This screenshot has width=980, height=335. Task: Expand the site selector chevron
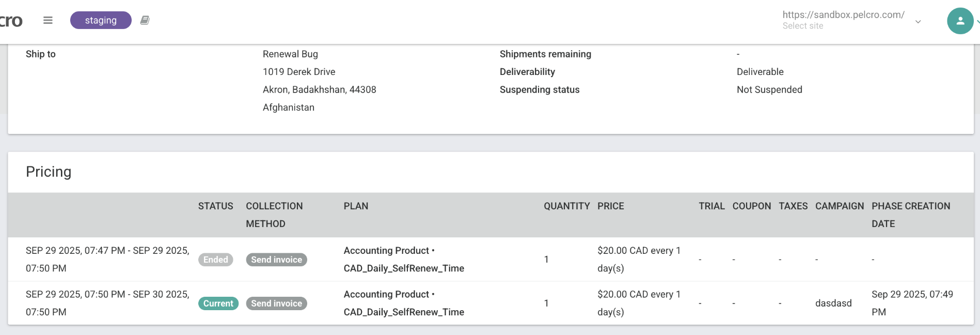click(x=918, y=21)
